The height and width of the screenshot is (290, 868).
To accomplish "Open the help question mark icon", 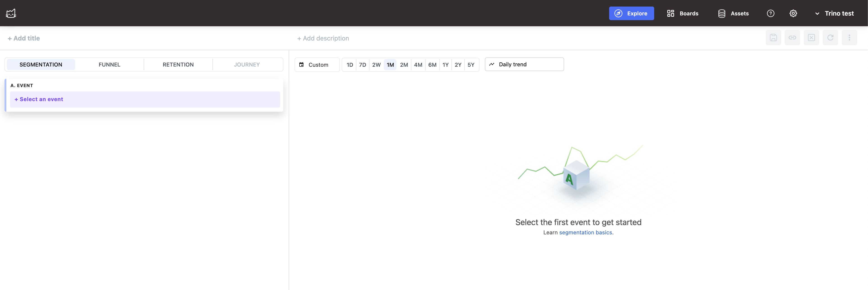I will (770, 14).
